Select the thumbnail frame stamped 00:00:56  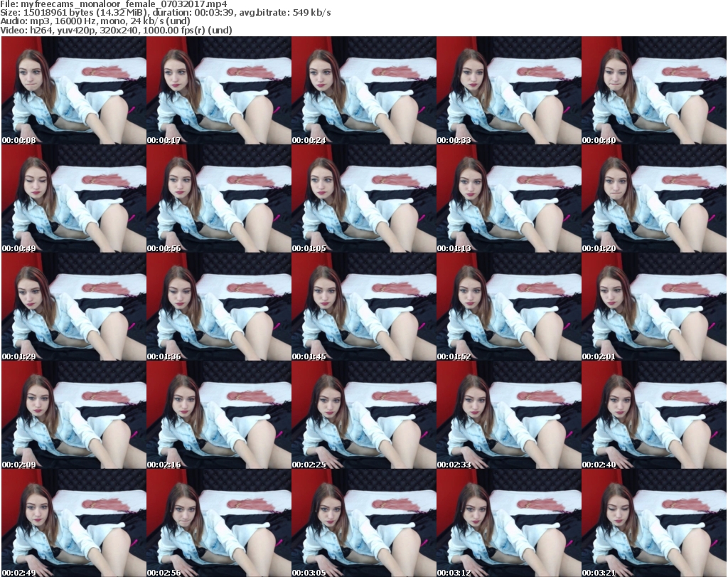219,198
